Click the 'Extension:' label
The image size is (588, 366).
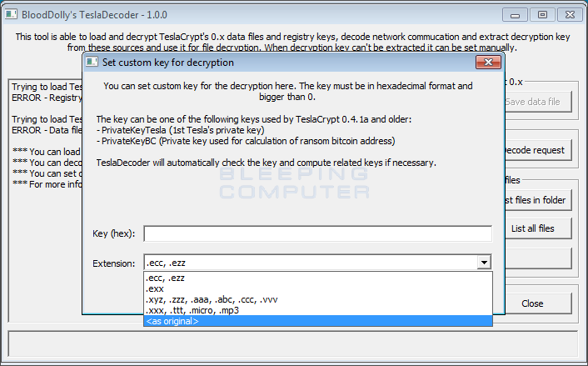coord(113,263)
